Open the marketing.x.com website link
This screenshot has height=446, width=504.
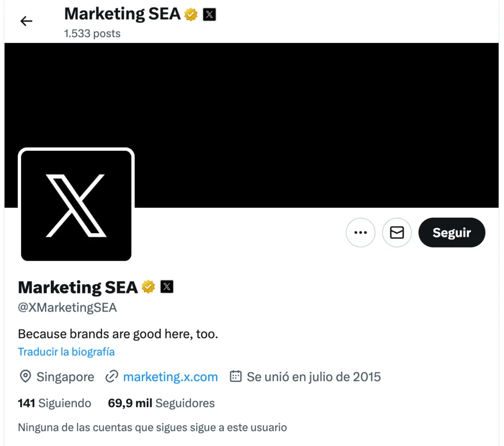coord(170,377)
